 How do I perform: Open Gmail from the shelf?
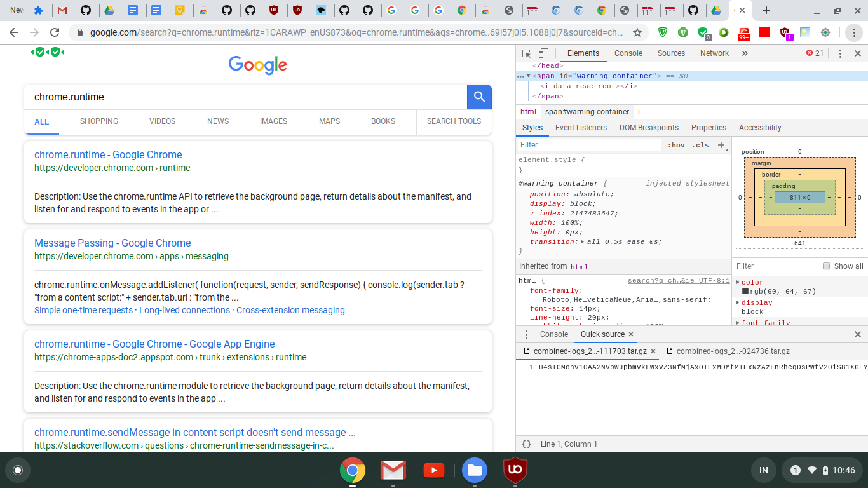(393, 470)
